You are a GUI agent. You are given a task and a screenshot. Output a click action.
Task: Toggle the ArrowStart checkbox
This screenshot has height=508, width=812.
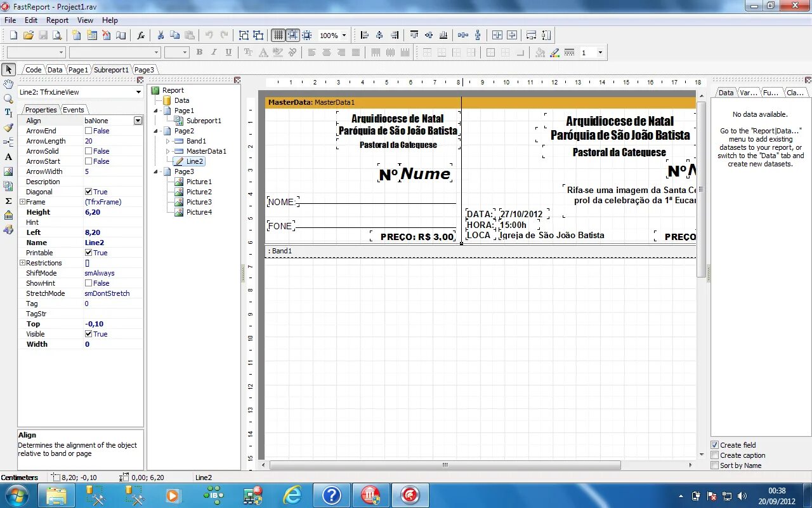point(88,161)
